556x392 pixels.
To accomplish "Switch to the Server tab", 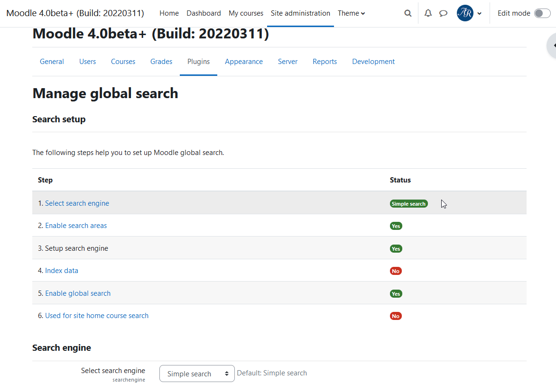I will (287, 62).
